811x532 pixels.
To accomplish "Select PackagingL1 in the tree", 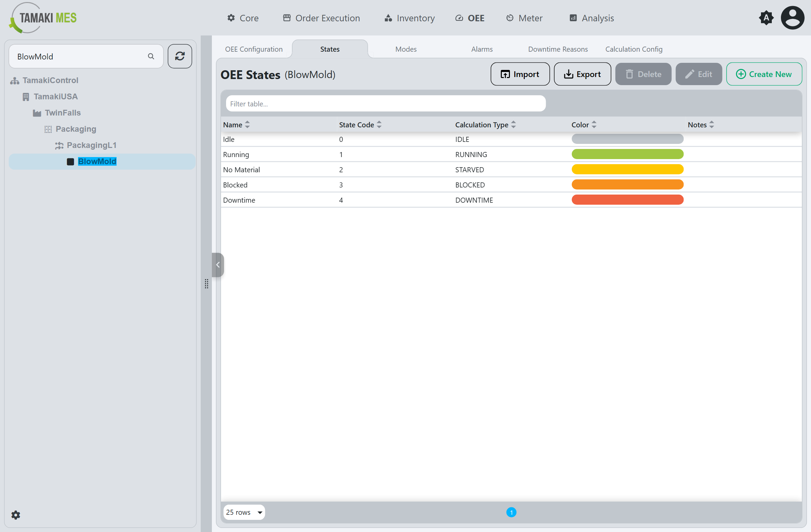I will pos(92,146).
